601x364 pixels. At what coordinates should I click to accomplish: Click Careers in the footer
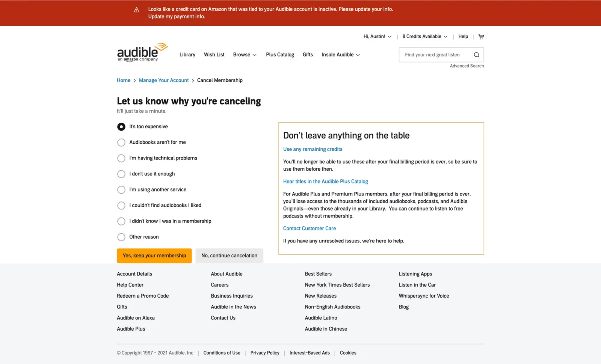[220, 285]
